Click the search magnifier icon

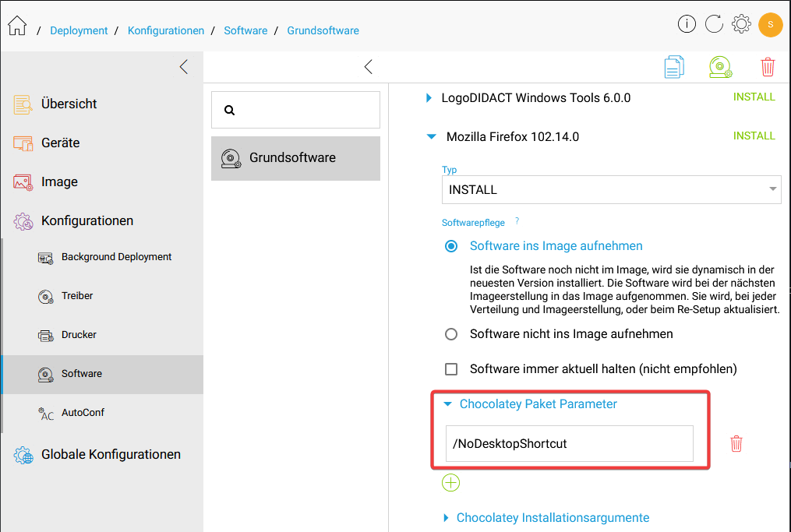point(230,110)
